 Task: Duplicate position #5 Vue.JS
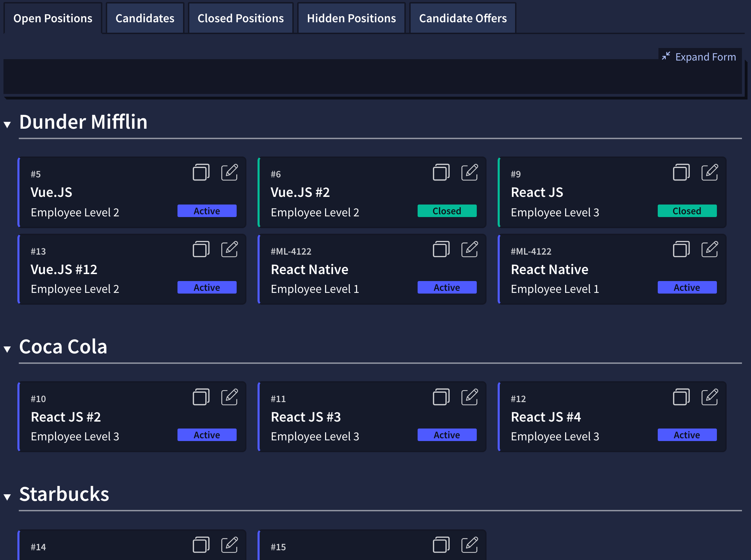[x=201, y=172]
